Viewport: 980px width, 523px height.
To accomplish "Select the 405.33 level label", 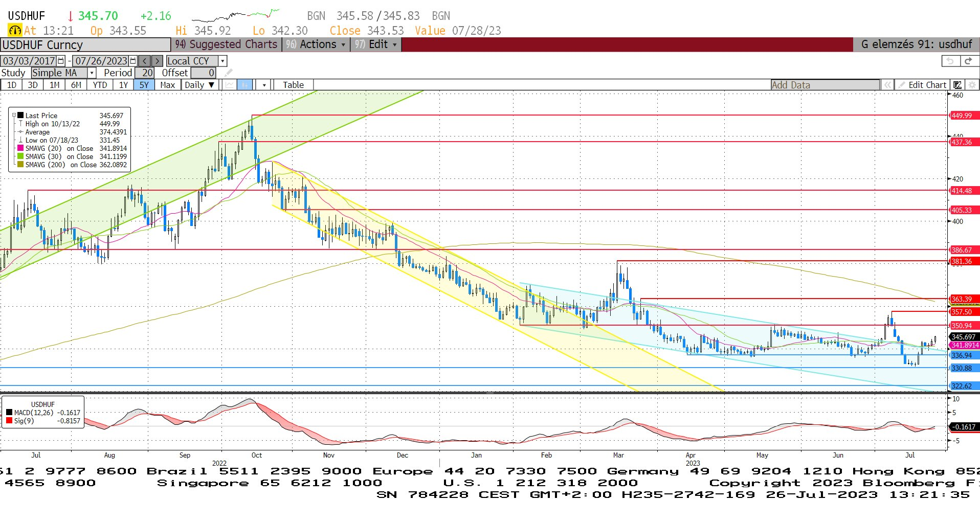I will click(964, 210).
